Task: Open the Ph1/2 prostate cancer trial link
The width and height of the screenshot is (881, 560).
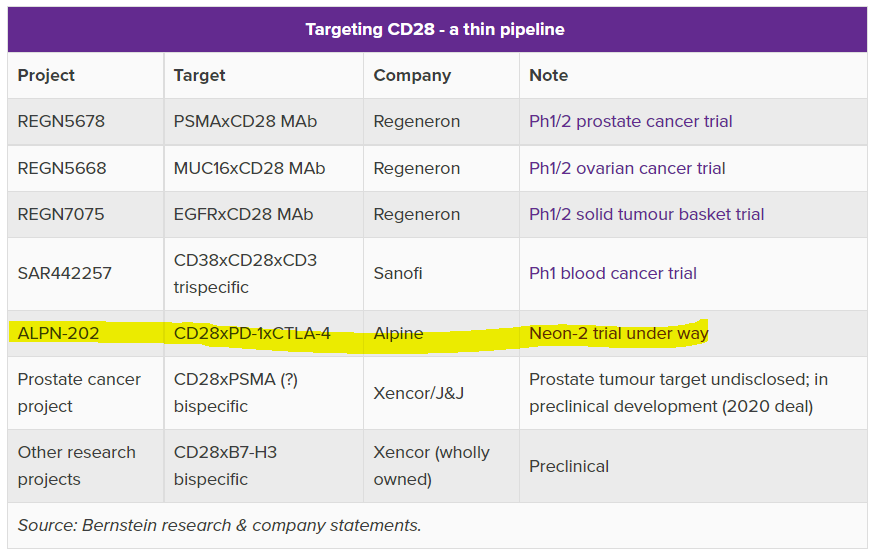Action: click(x=630, y=122)
